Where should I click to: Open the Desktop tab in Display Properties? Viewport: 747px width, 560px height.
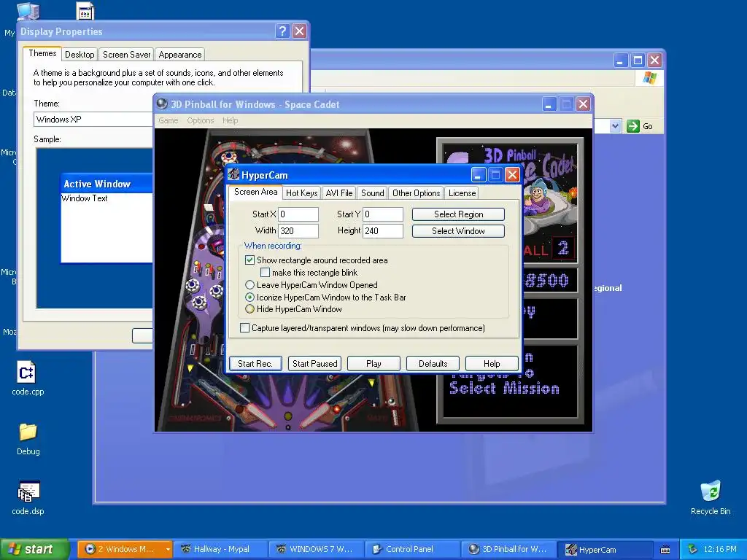point(80,54)
